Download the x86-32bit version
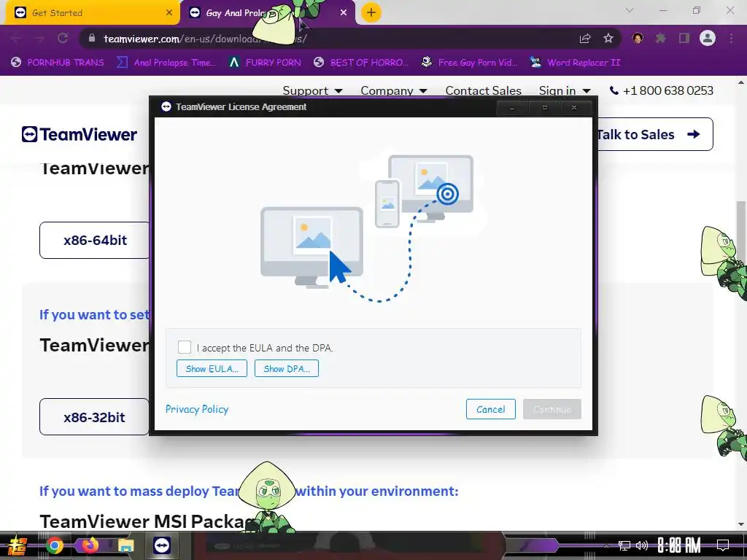 tap(94, 416)
